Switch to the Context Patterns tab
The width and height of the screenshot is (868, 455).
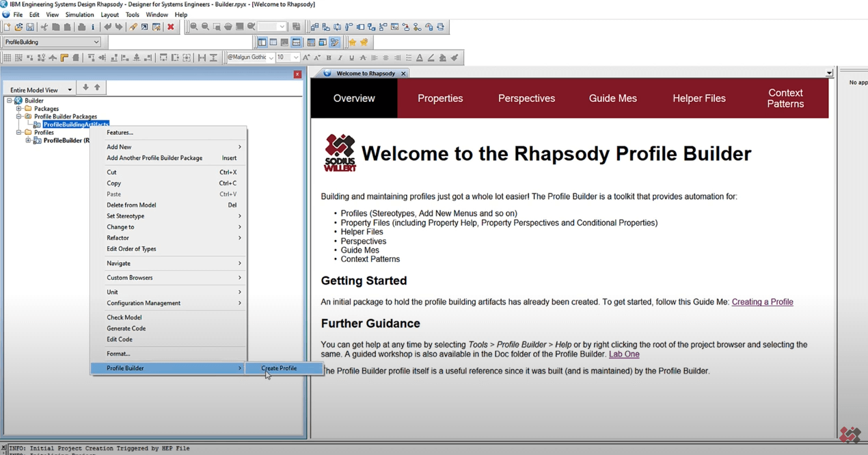pos(785,99)
